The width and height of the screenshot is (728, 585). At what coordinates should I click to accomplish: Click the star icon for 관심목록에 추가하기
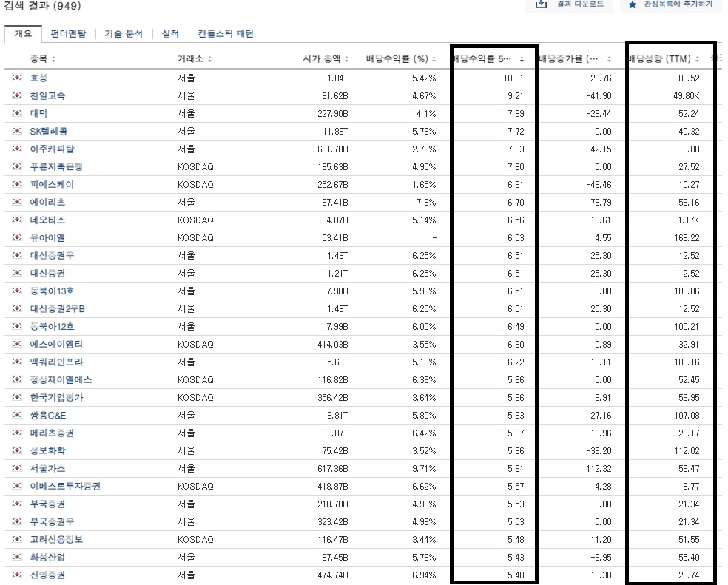click(x=632, y=4)
